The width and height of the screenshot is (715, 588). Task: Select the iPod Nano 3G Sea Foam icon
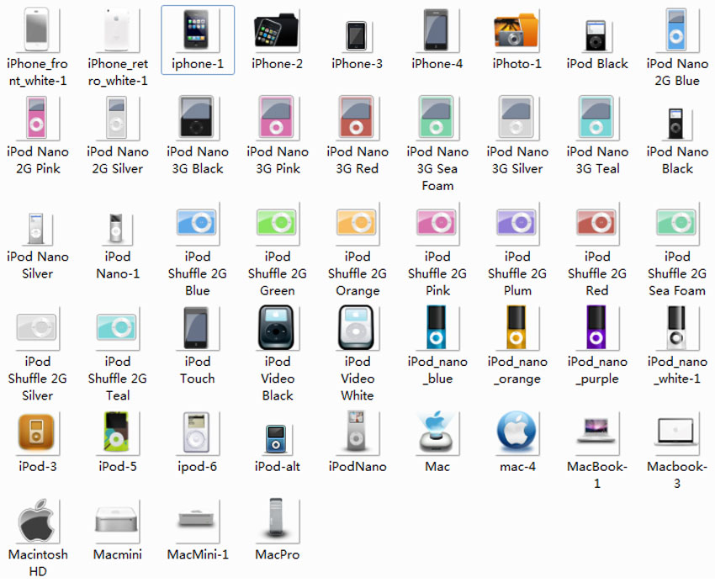(437, 117)
